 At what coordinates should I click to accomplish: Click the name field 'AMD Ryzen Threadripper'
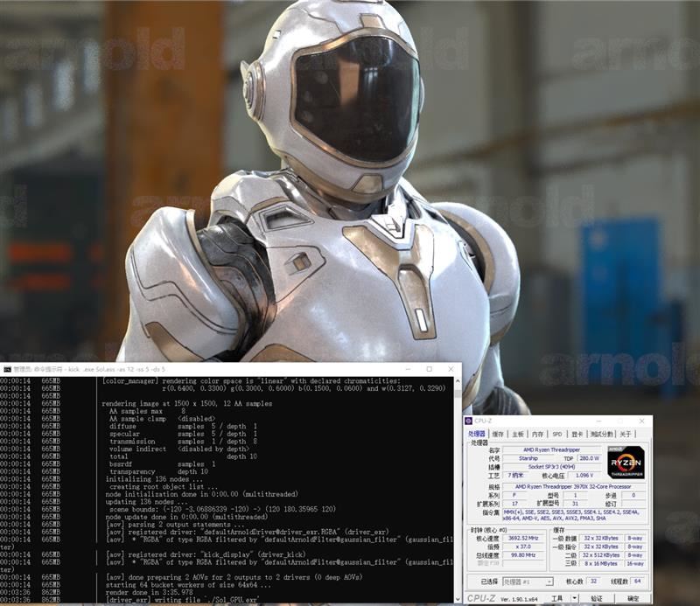click(552, 449)
